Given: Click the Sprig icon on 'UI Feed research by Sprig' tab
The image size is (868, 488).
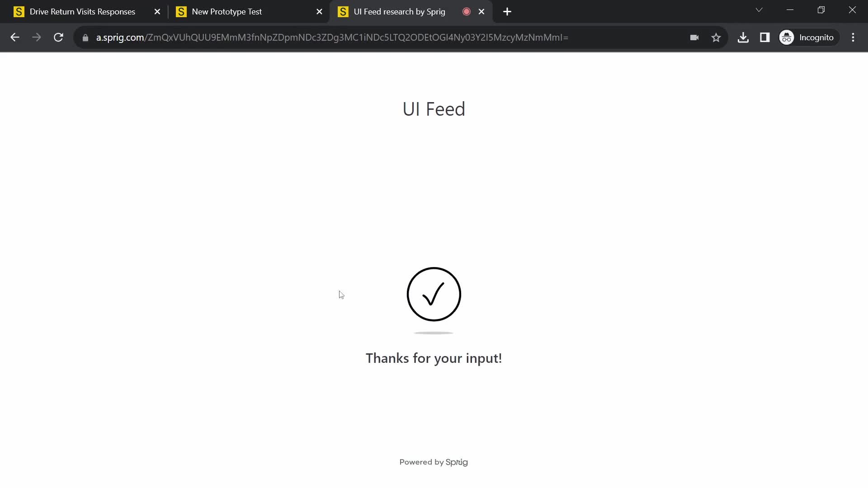Looking at the screenshot, I should pos(344,12).
